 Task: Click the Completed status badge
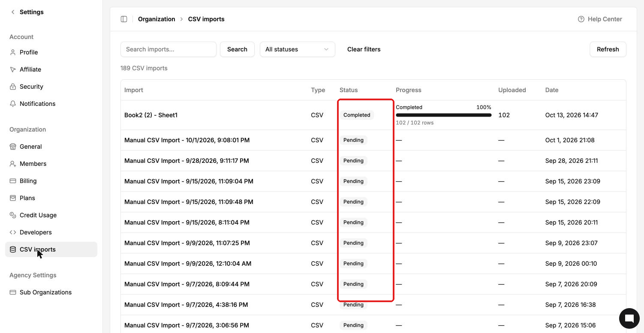click(357, 115)
